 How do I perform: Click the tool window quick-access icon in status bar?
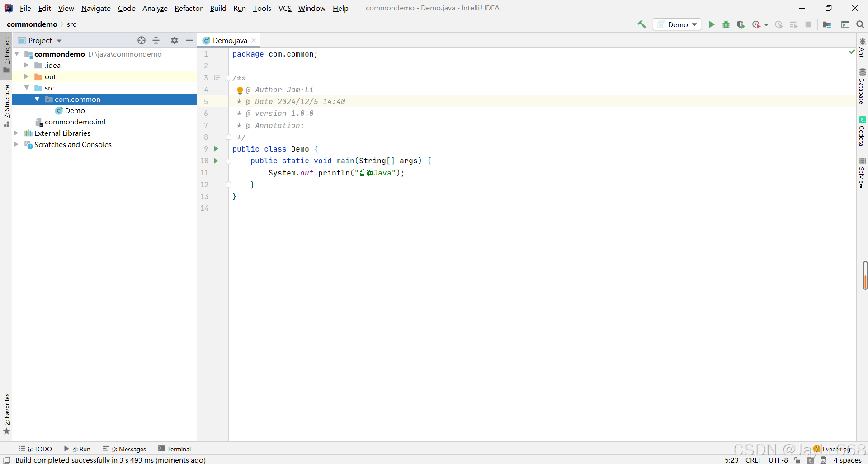pyautogui.click(x=7, y=460)
